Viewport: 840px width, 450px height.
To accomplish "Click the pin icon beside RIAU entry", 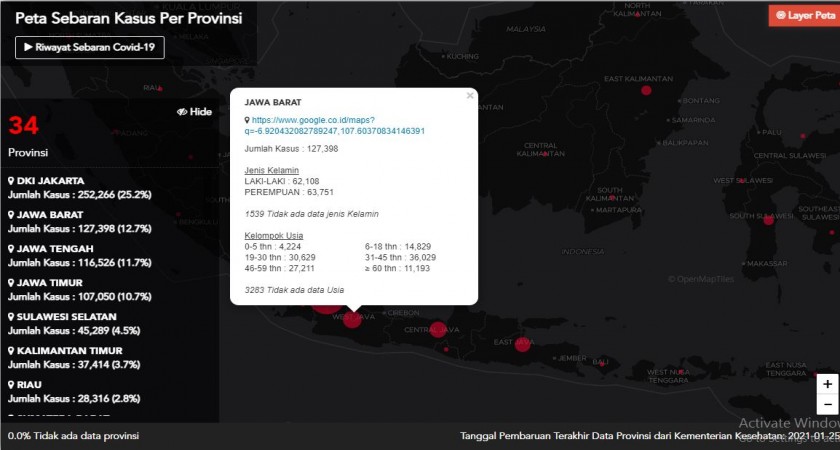I will (11, 385).
